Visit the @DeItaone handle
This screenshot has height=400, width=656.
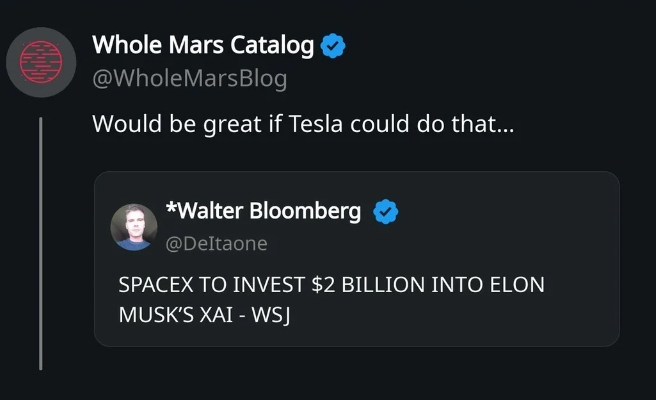coord(216,244)
